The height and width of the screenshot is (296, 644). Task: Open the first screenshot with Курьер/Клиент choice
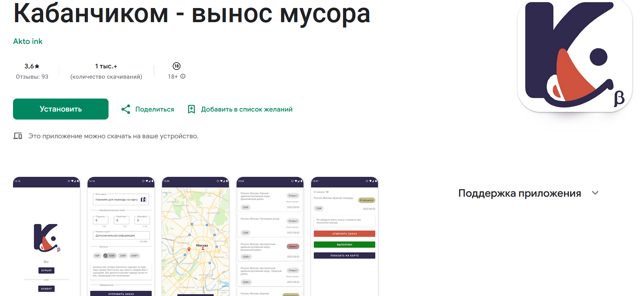point(47,236)
